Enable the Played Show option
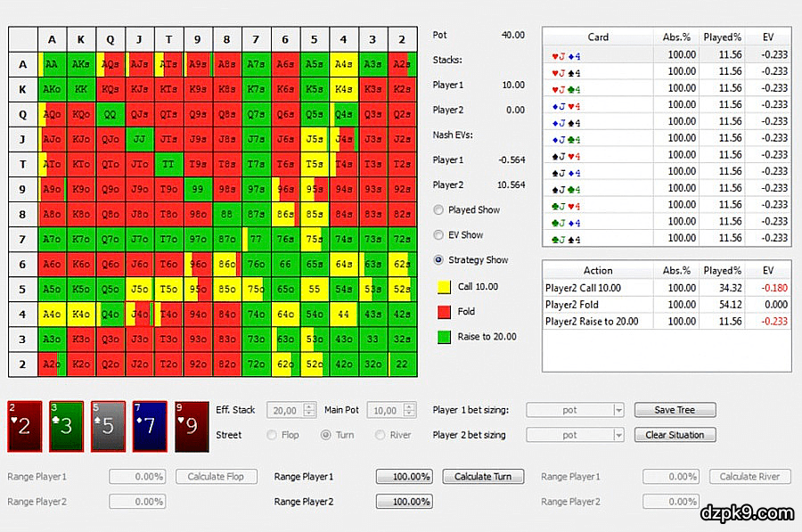The height and width of the screenshot is (532, 802). pyautogui.click(x=438, y=210)
